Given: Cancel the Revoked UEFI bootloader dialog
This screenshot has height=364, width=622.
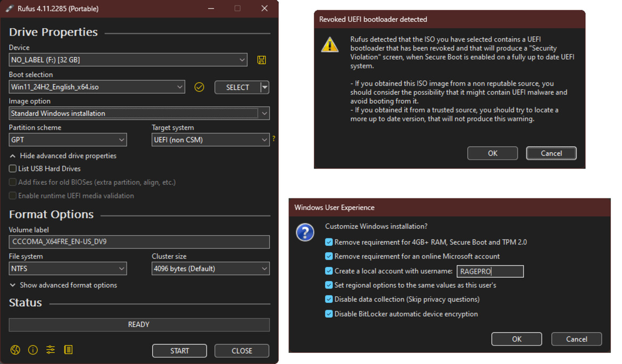Looking at the screenshot, I should pyautogui.click(x=551, y=153).
